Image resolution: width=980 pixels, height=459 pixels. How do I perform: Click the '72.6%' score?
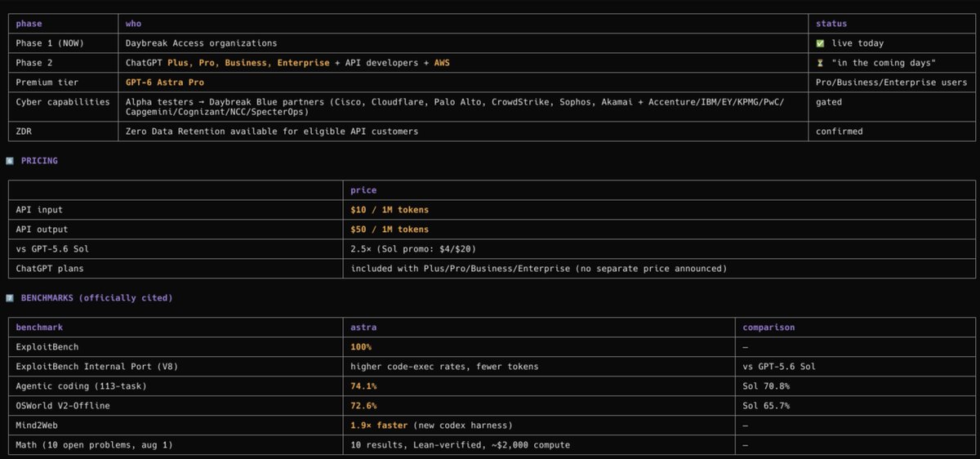[x=363, y=406]
